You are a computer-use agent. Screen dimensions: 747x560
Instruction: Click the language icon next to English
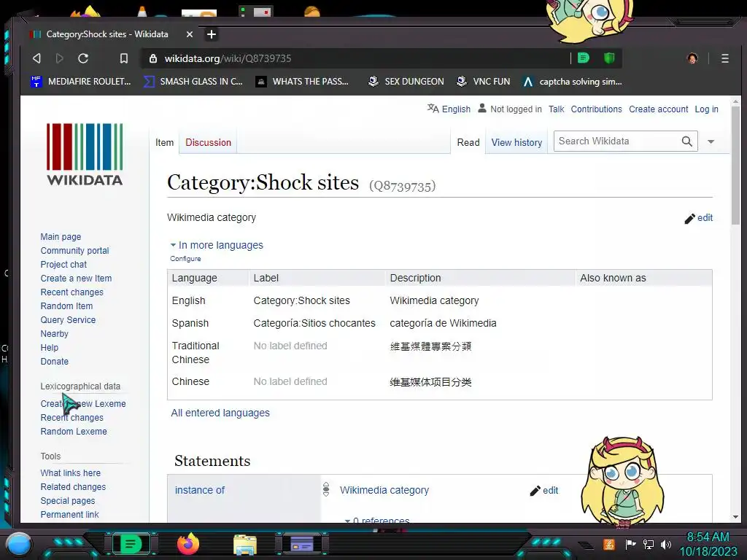tap(433, 109)
